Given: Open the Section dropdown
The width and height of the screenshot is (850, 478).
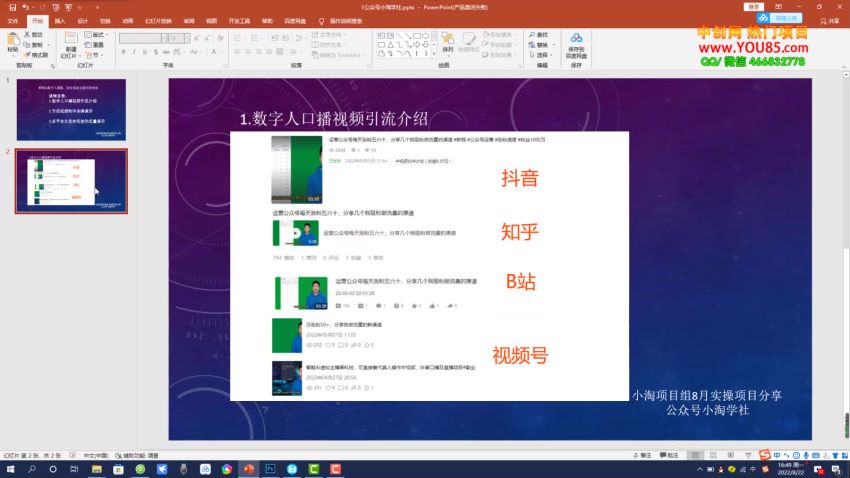Looking at the screenshot, I should click(94, 55).
